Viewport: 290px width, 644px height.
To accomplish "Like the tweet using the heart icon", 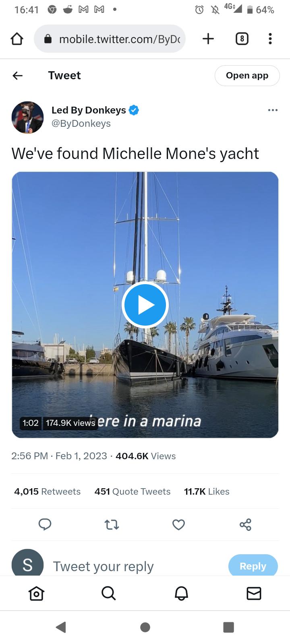I will (x=178, y=524).
